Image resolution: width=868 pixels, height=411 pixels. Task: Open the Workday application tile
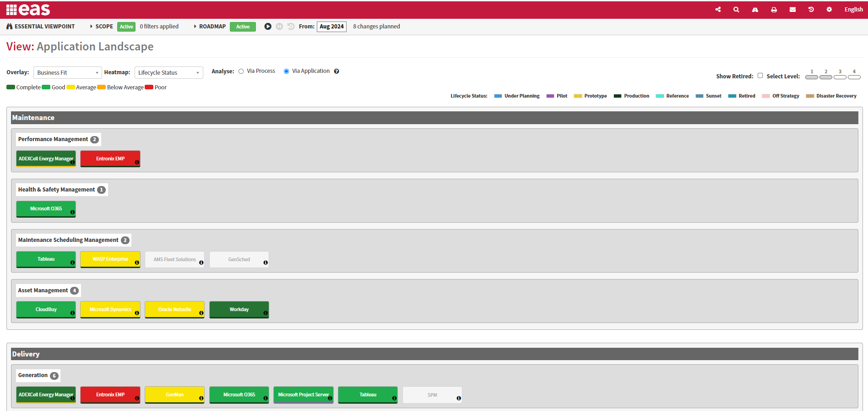pyautogui.click(x=239, y=310)
